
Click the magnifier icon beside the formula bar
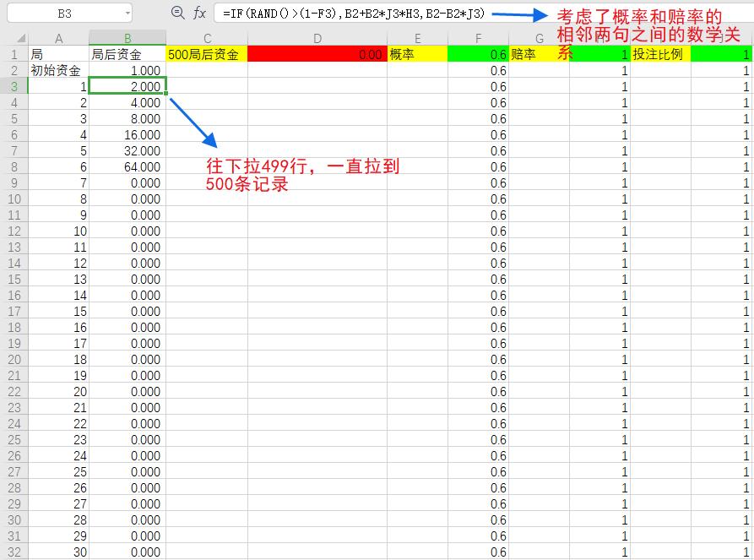[176, 13]
